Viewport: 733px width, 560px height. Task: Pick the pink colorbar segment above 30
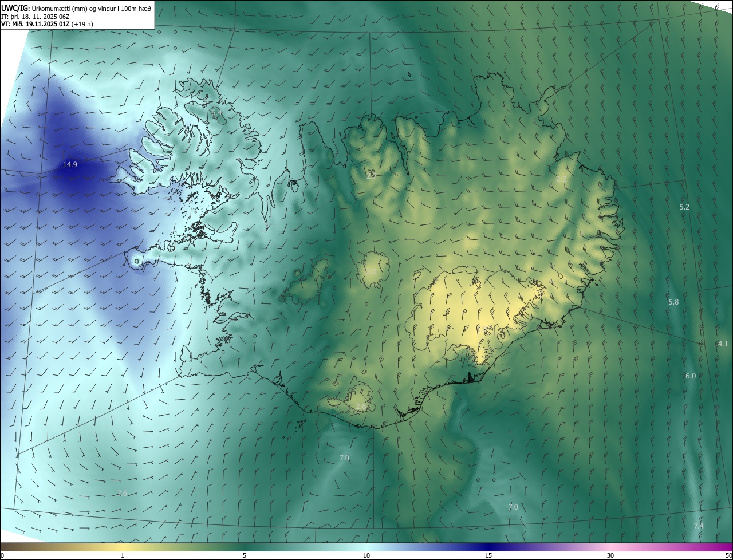pos(610,547)
